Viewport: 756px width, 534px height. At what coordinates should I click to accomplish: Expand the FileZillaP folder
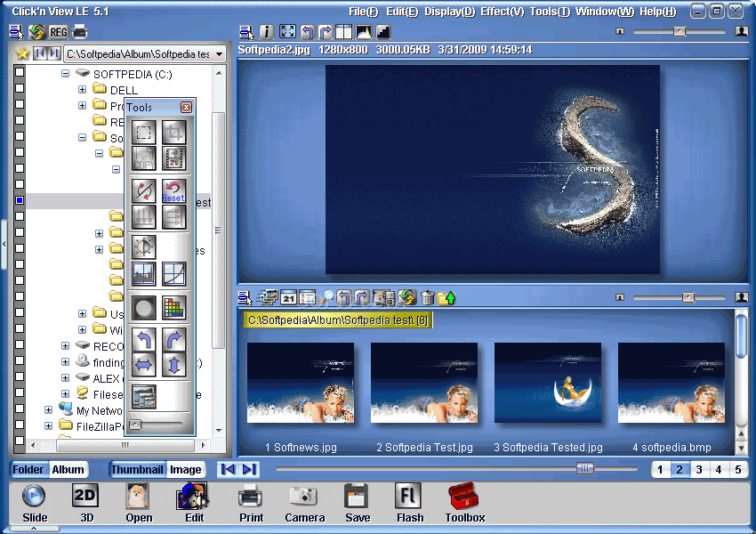click(x=49, y=426)
